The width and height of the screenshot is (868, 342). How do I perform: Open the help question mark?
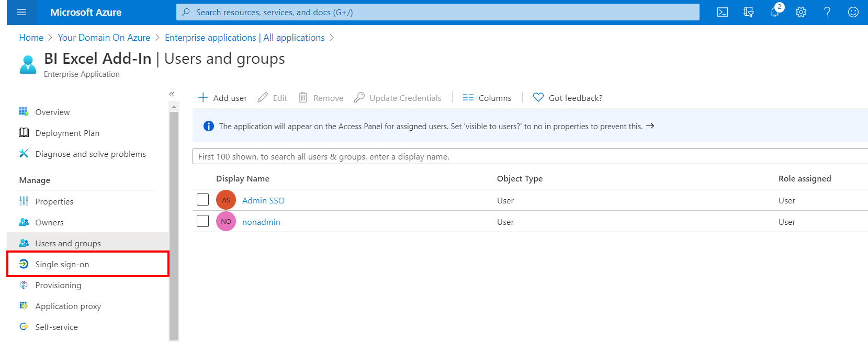click(827, 12)
